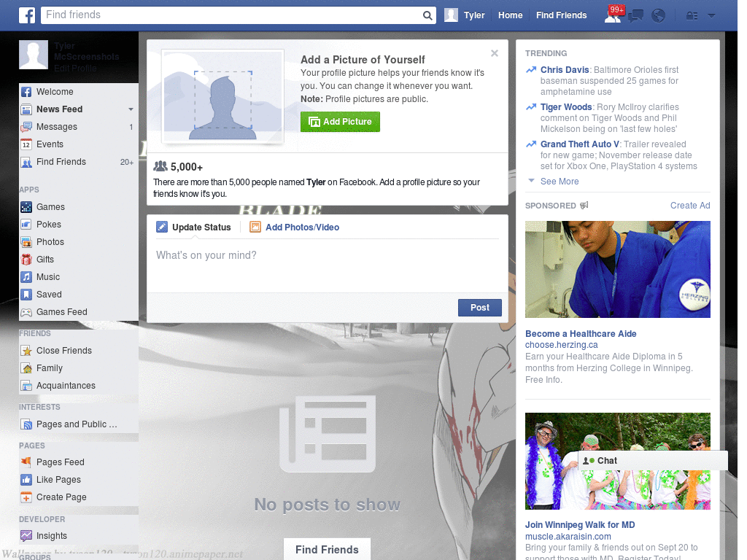747x560 pixels.
Task: Select the Add Photos/Video tab
Action: tap(295, 227)
